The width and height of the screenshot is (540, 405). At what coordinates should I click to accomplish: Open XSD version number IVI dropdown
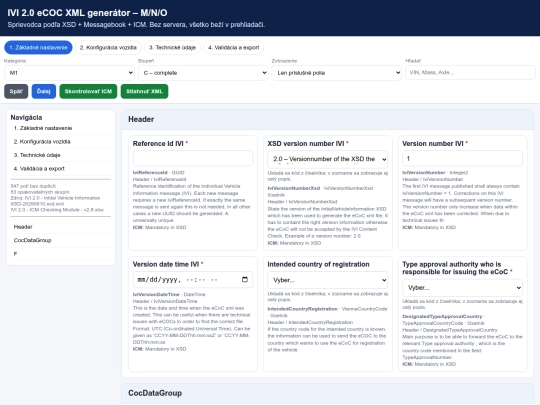coord(328,159)
